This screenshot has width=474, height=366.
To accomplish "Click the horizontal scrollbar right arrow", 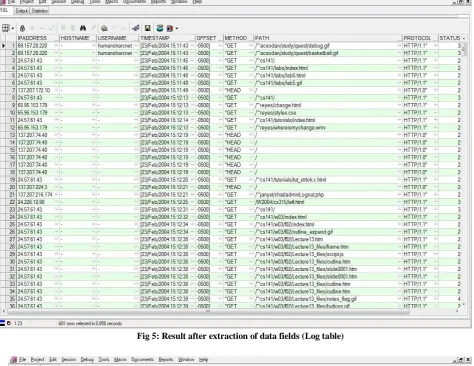I will 457,312.
